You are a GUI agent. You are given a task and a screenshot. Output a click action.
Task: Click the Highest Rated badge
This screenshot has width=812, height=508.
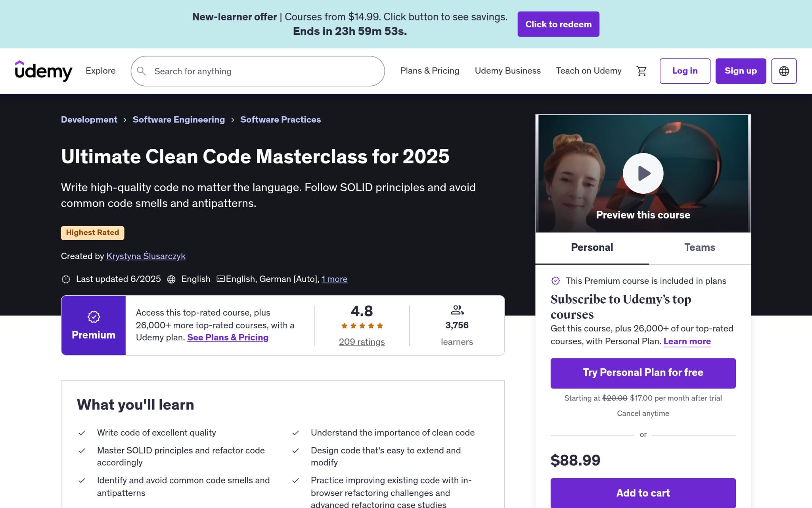point(92,233)
